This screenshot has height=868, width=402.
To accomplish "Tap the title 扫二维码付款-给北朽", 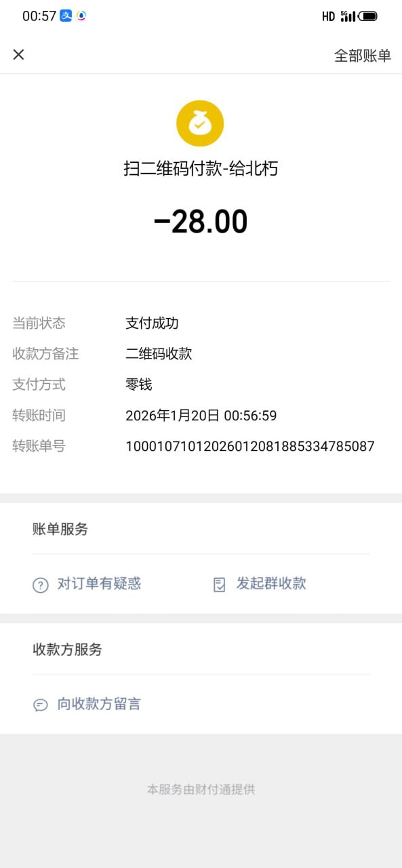I will pos(201,169).
